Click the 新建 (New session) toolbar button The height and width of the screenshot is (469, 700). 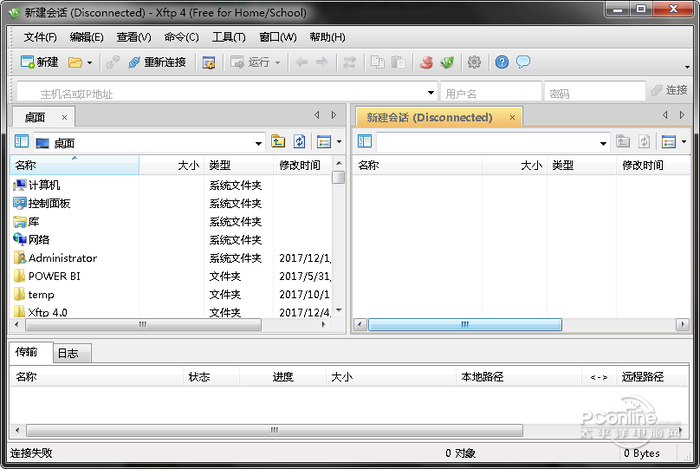tap(40, 62)
